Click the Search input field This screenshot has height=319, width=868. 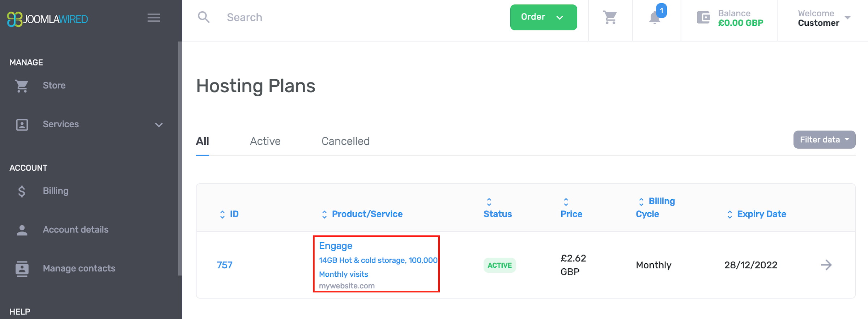[x=325, y=17]
